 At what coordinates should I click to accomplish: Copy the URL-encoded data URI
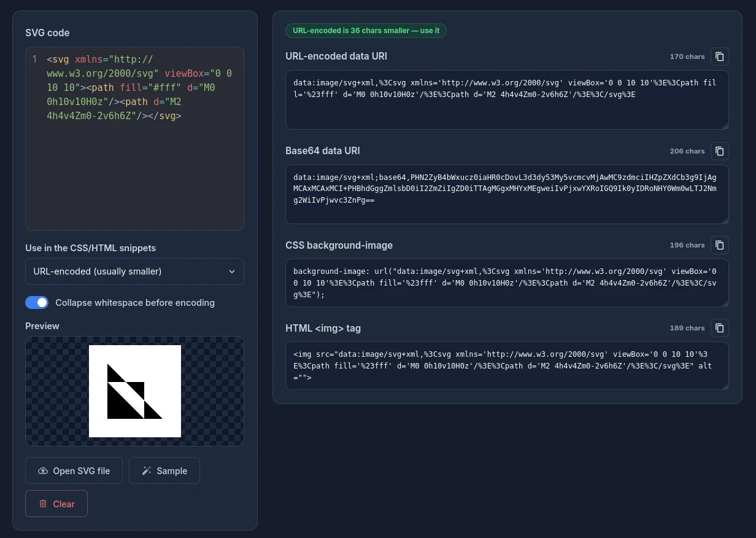pos(720,57)
